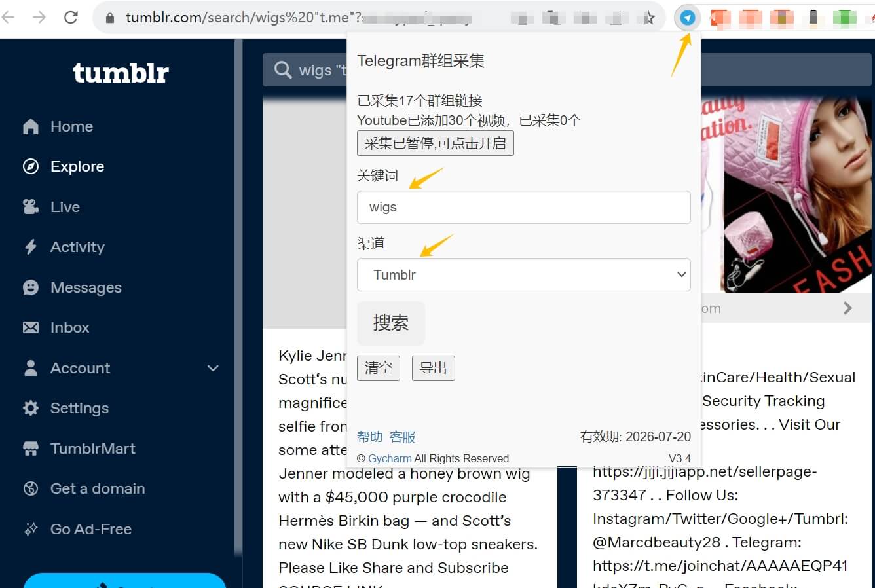Click the Go Ad-Free sparkle icon
Image resolution: width=875 pixels, height=588 pixels.
pyautogui.click(x=31, y=529)
